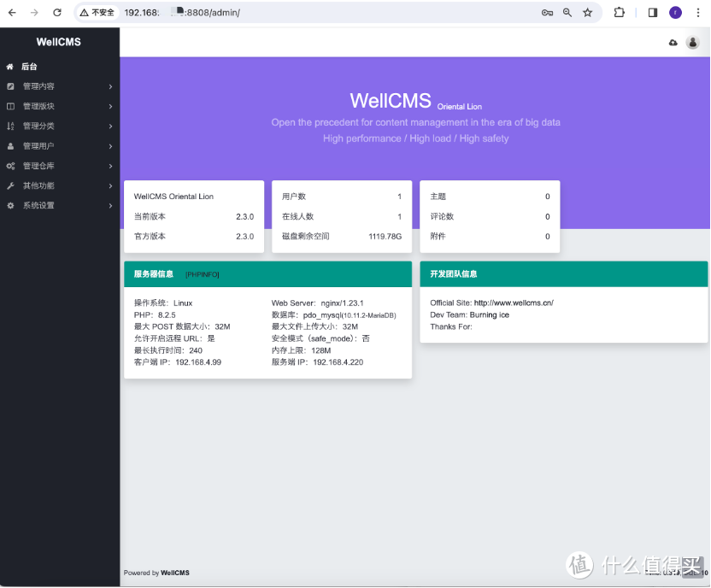The image size is (711, 588).
Task: Open browser extensions puzzle icon
Action: tap(619, 13)
